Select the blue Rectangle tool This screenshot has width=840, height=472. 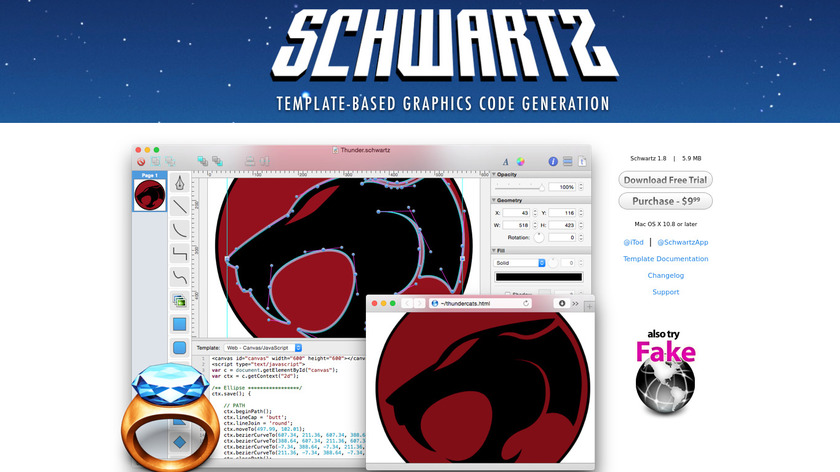click(179, 324)
